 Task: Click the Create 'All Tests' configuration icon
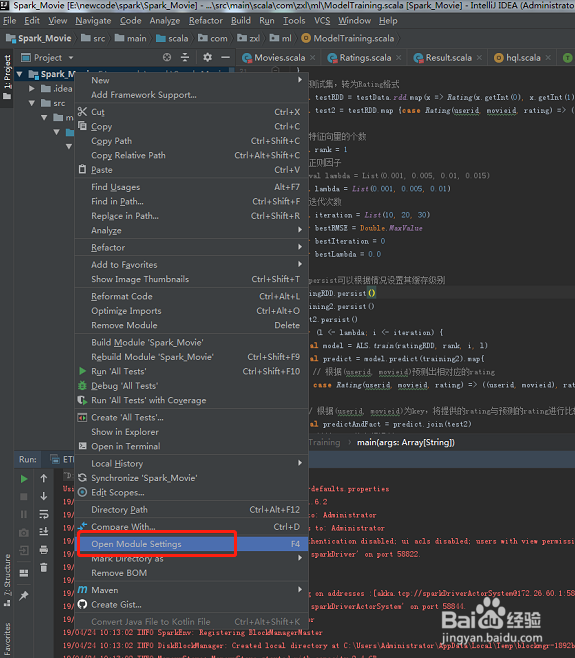(x=82, y=417)
